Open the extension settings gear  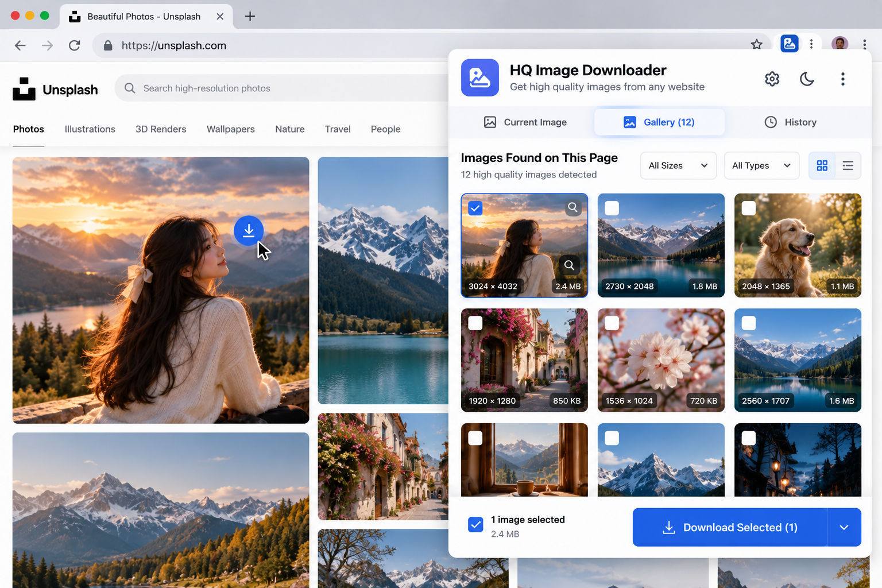coord(772,79)
